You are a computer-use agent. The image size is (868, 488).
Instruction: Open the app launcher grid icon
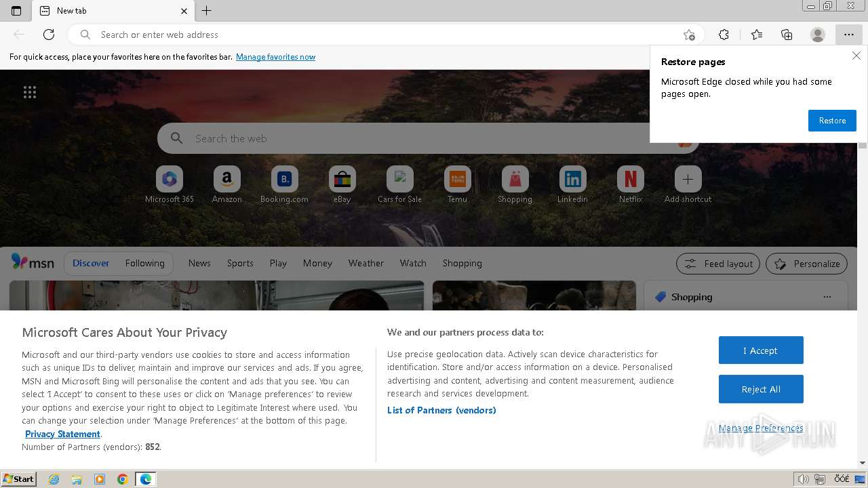[30, 92]
